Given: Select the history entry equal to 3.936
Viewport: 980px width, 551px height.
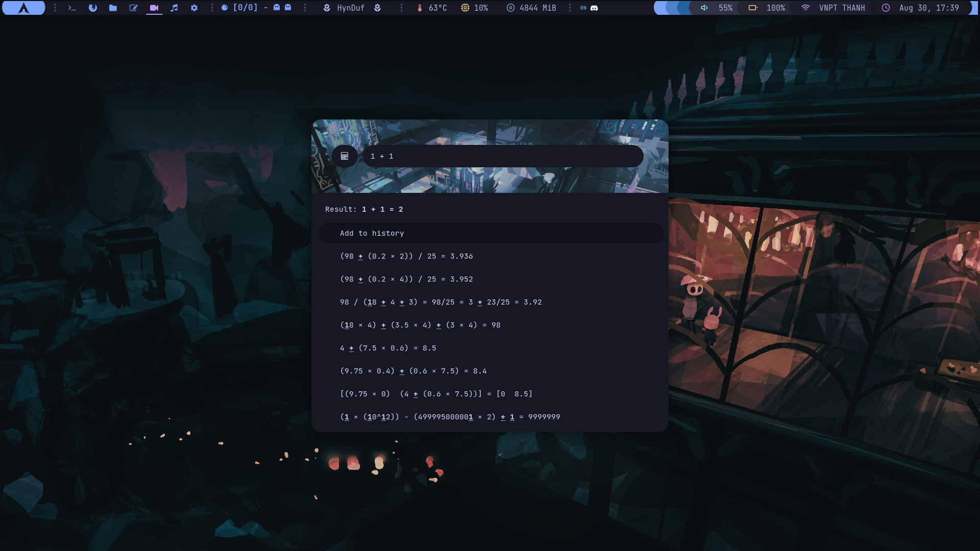Looking at the screenshot, I should pos(406,256).
